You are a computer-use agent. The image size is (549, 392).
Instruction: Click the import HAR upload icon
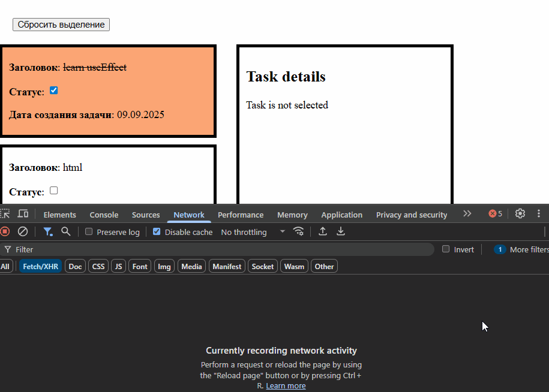coord(323,231)
